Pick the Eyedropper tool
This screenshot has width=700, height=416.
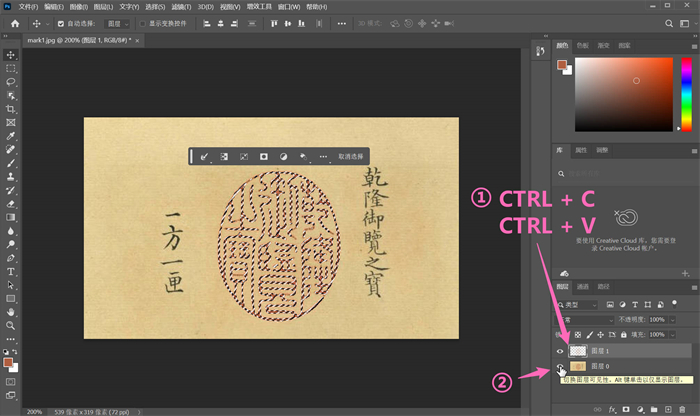point(11,135)
